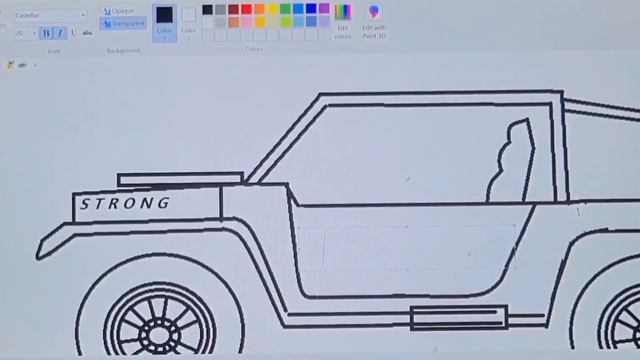Open the small dropdown arrow below the ribbon

tap(36, 65)
